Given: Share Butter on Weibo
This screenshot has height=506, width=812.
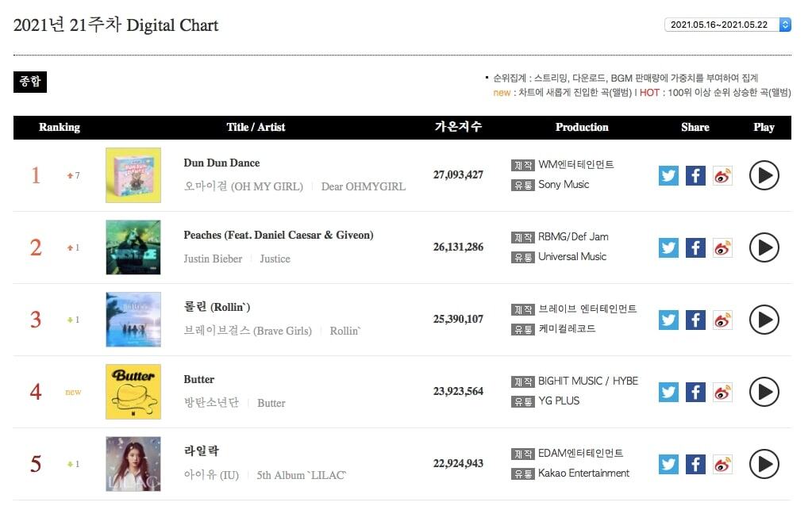Looking at the screenshot, I should coord(722,392).
